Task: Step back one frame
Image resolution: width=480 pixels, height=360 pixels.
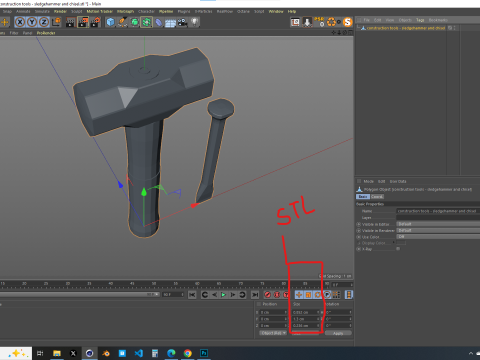Action: (214, 295)
